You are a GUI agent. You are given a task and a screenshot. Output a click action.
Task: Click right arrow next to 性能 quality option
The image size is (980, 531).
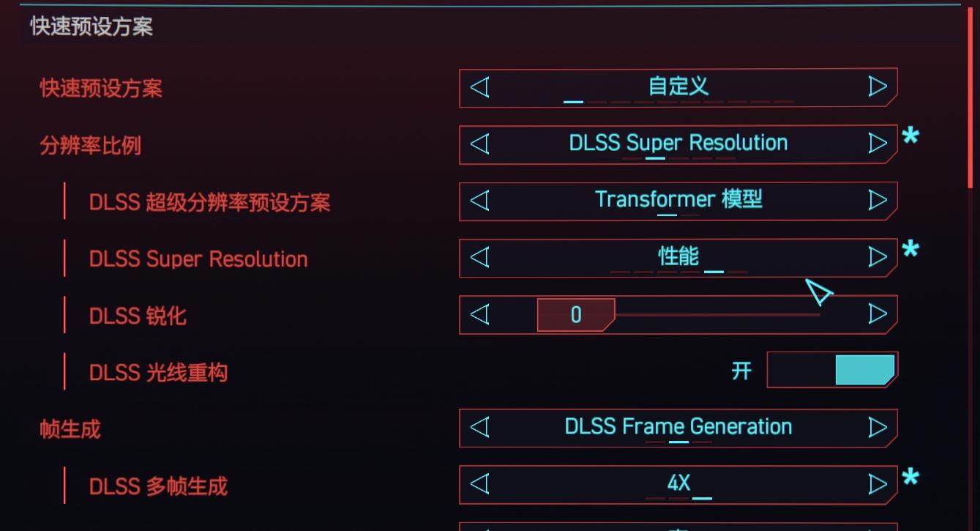(878, 257)
